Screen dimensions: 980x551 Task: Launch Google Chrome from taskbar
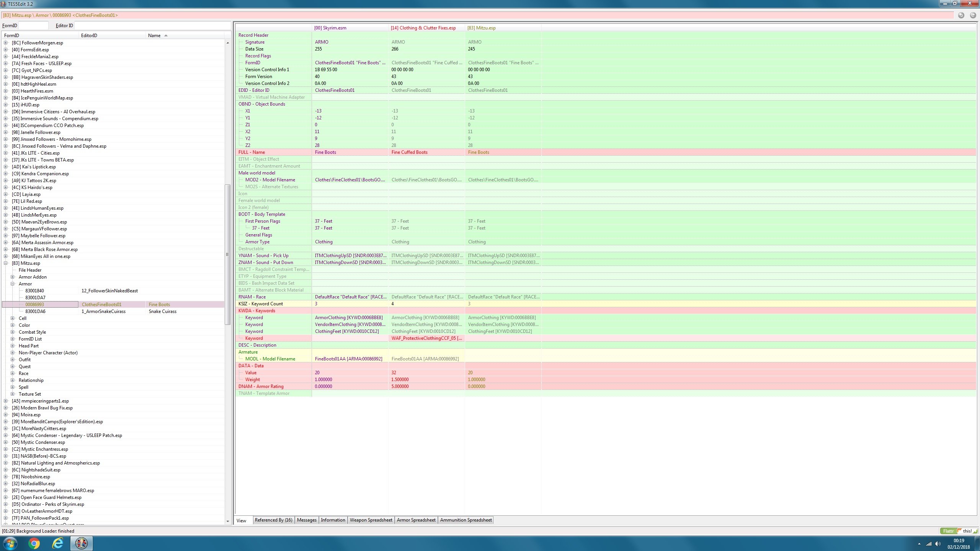pyautogui.click(x=34, y=543)
